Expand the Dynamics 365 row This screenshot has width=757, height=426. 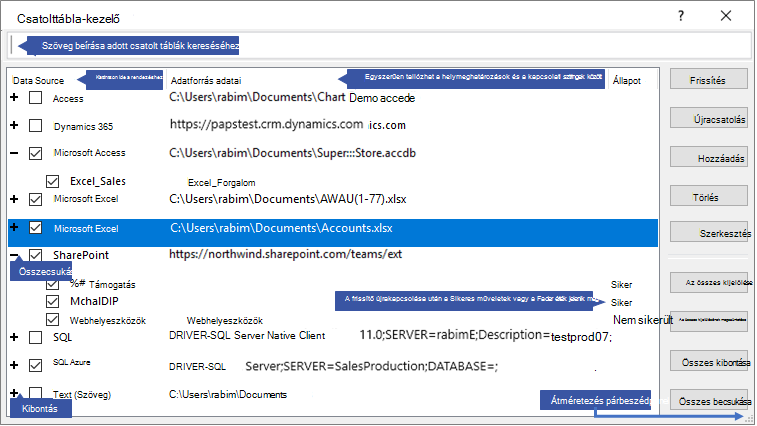[14, 126]
